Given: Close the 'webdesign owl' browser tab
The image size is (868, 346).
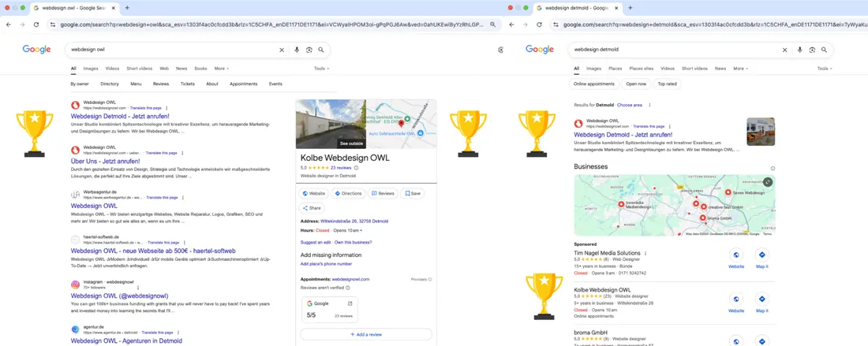Looking at the screenshot, I should [x=114, y=8].
